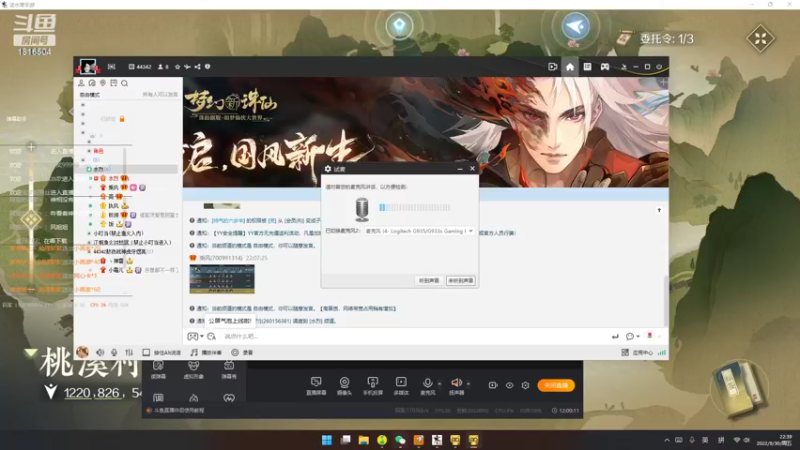
Task: Open File Explorer from the taskbar
Action: point(364,440)
